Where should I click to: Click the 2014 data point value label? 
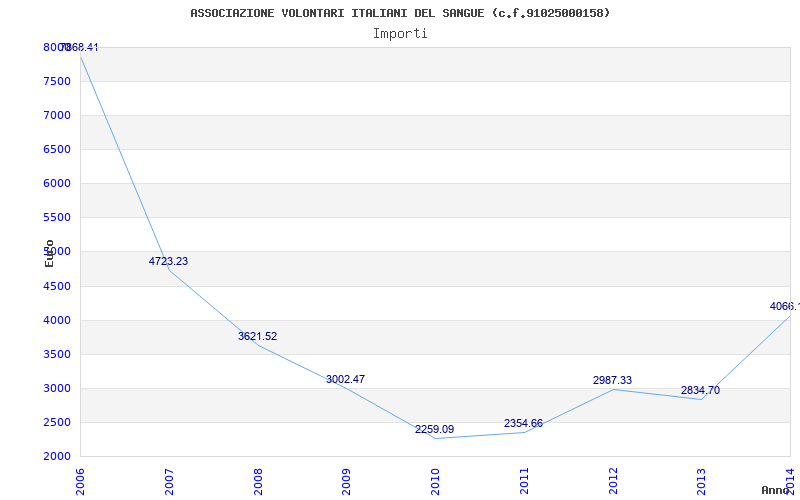pyautogui.click(x=785, y=306)
